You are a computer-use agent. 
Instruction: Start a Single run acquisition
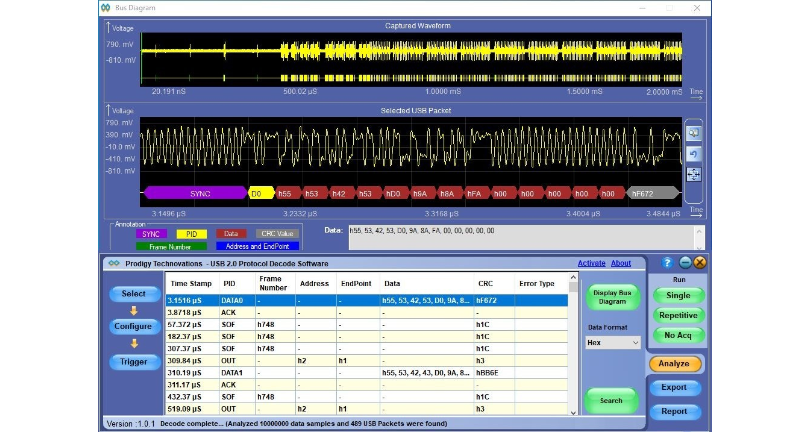[678, 295]
